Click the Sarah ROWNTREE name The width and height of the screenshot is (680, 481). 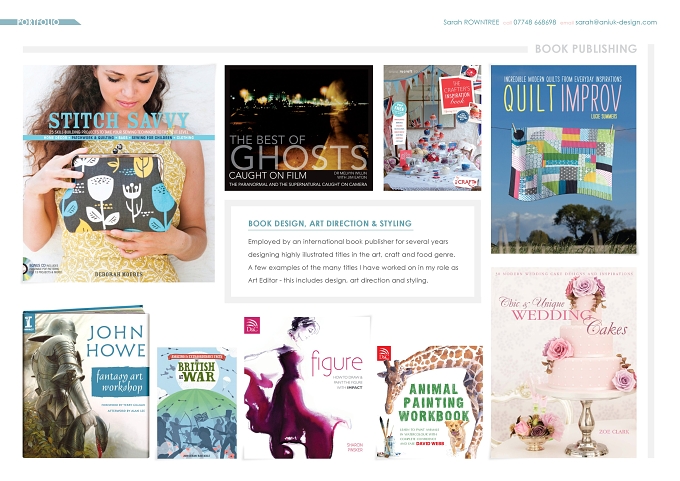[x=471, y=22]
